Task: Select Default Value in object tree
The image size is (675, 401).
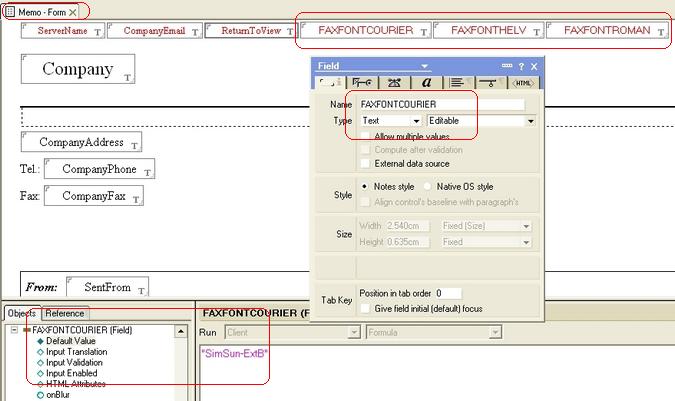Action: 71,341
